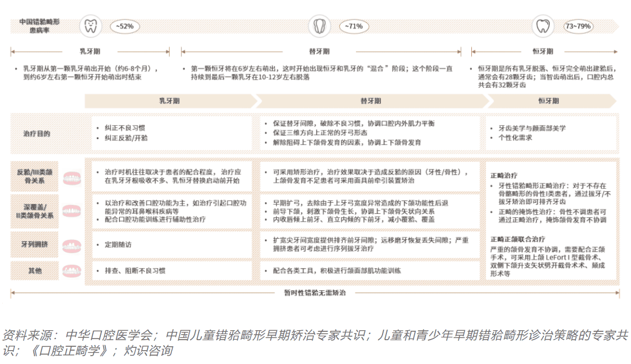Click the teeth icon beside 牙列拥挤
Screen dimensions: 631x364
[73, 245]
